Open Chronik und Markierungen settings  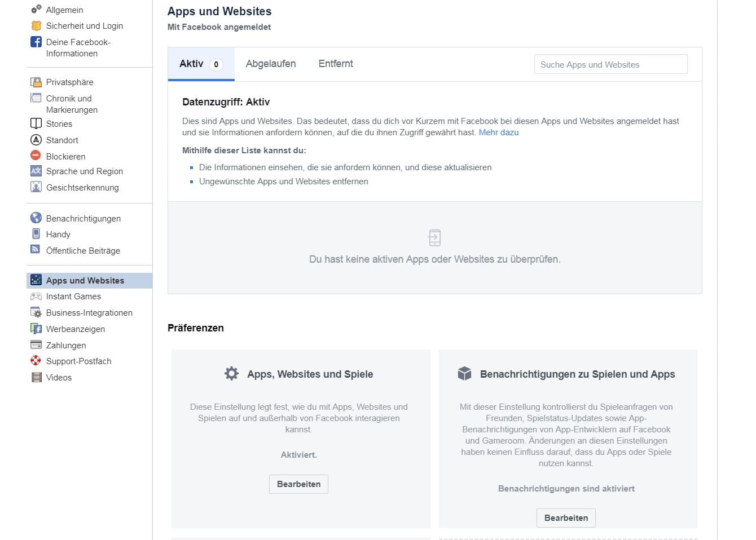pyautogui.click(x=72, y=104)
